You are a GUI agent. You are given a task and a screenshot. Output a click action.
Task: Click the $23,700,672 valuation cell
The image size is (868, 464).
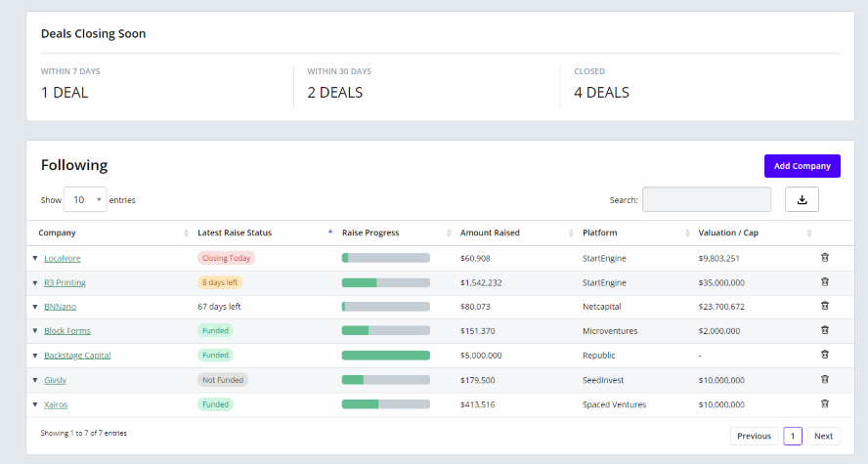(x=721, y=307)
